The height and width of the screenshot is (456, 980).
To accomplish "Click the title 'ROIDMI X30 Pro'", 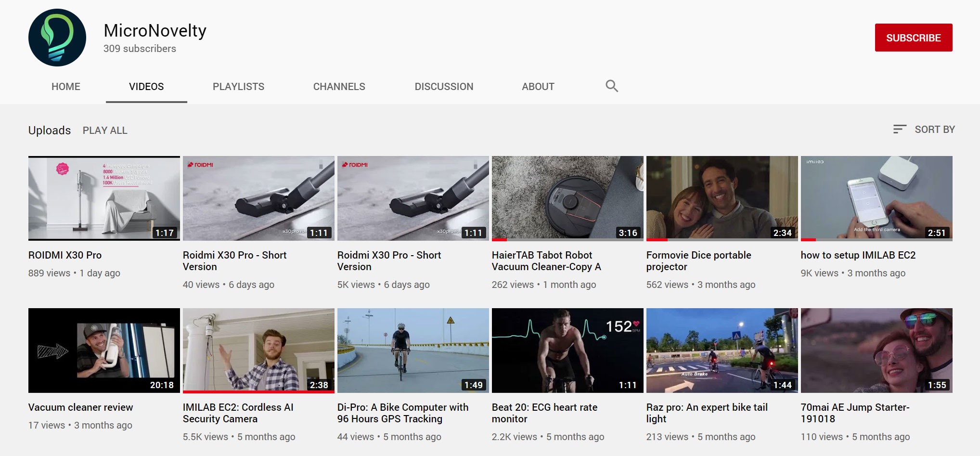I will (65, 255).
